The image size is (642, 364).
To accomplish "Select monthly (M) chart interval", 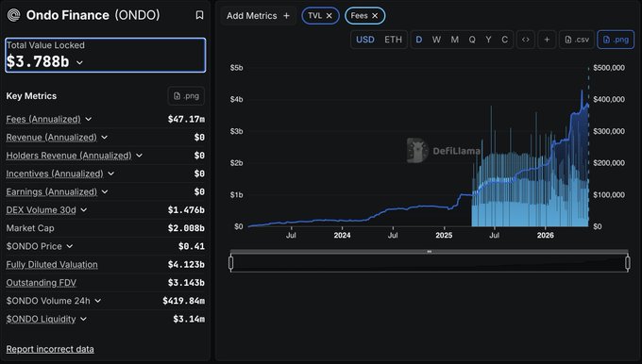I will tap(454, 40).
